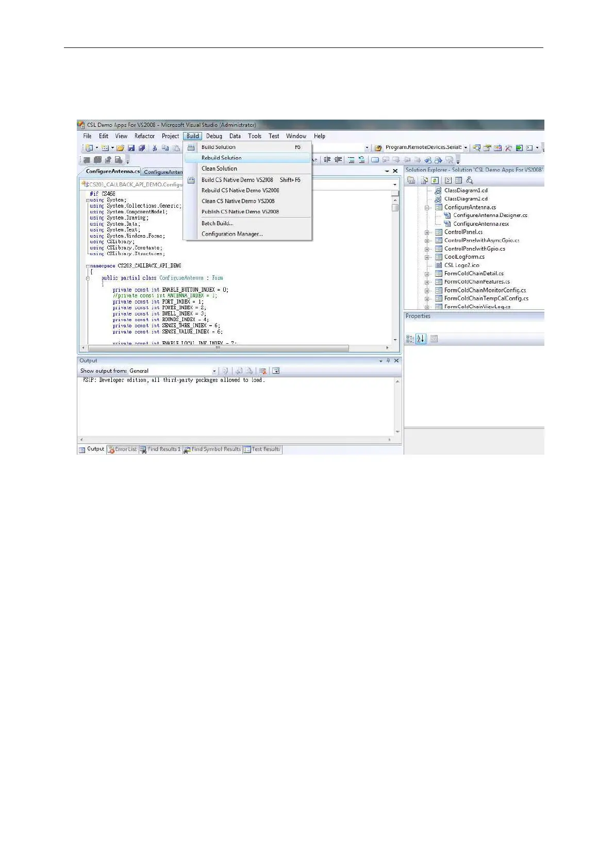The image size is (614, 868).
Task: Open the editor members dropdown arrow
Action: 395,185
